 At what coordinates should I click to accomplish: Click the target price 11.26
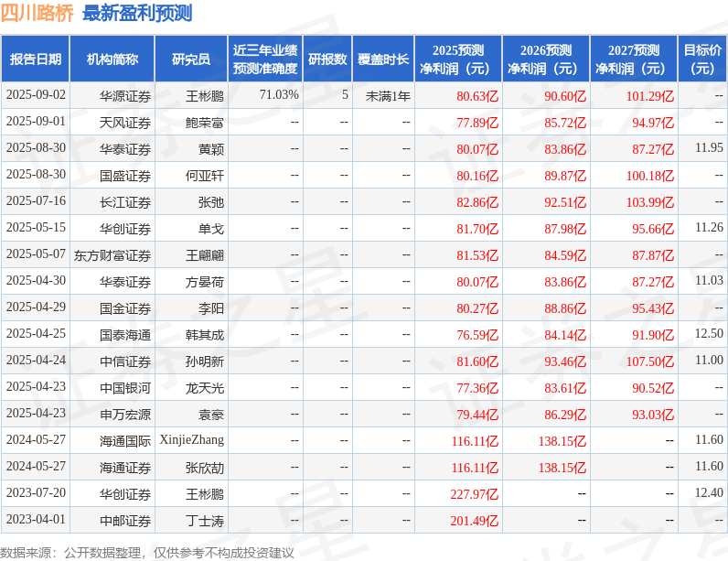(x=709, y=227)
